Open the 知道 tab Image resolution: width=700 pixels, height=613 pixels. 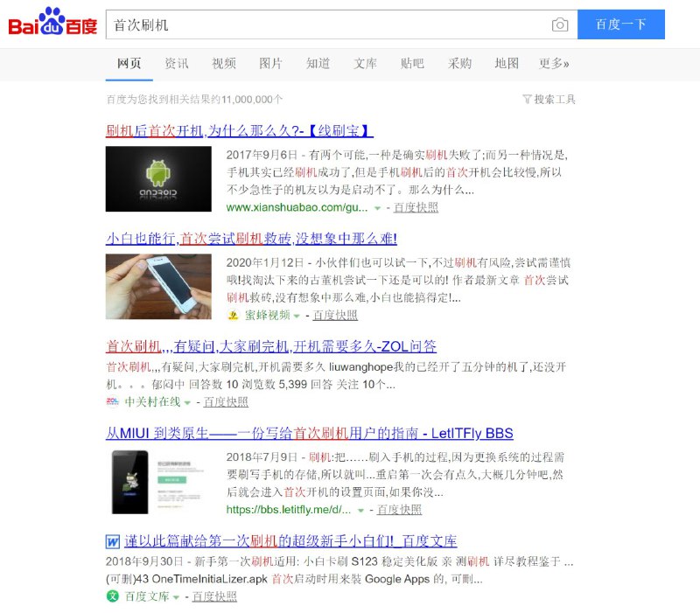(318, 63)
